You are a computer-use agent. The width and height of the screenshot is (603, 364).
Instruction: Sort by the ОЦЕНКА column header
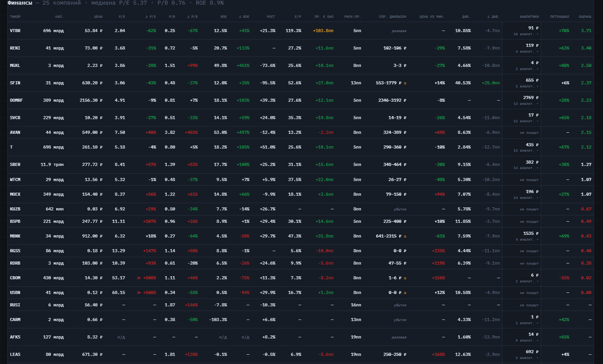click(585, 17)
